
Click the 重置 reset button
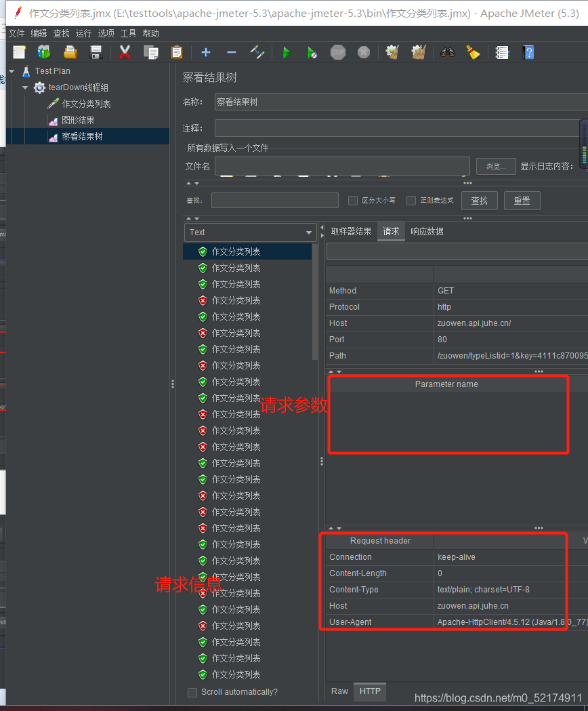click(x=522, y=201)
